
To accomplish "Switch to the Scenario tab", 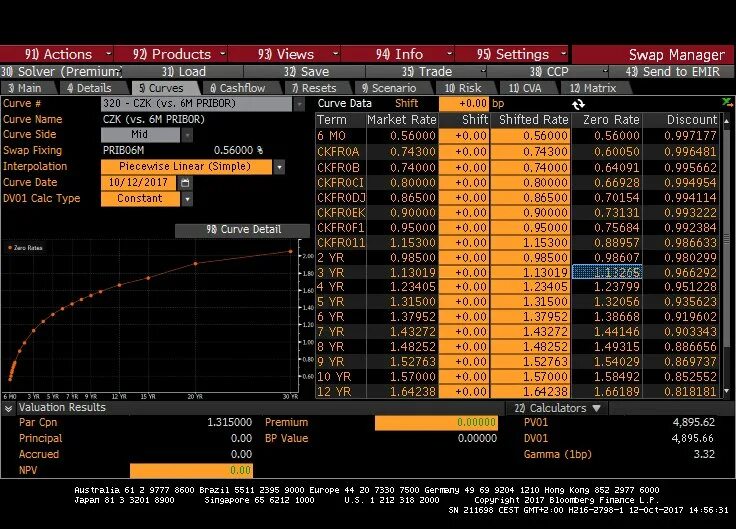I will (x=390, y=88).
